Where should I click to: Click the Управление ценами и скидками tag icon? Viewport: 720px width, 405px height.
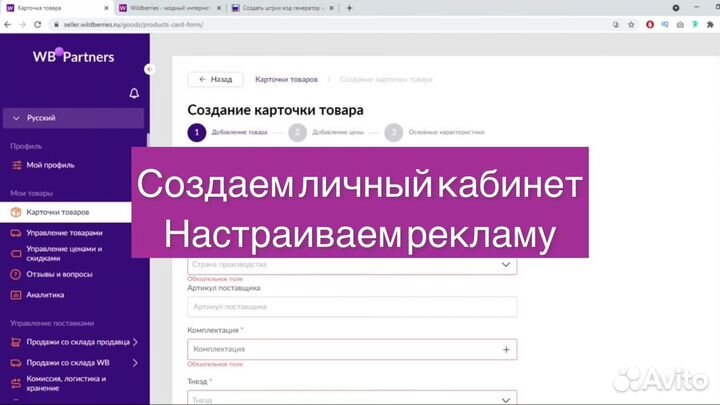pos(16,253)
